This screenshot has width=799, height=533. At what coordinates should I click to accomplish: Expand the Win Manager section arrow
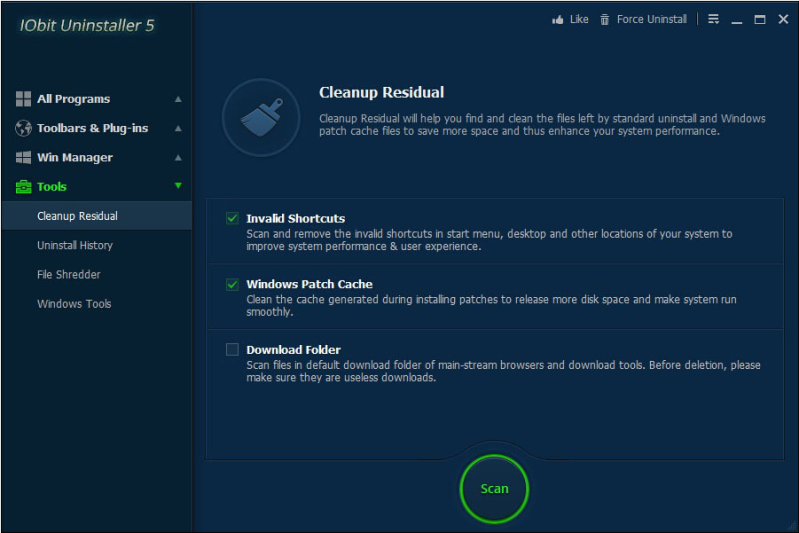click(x=178, y=157)
